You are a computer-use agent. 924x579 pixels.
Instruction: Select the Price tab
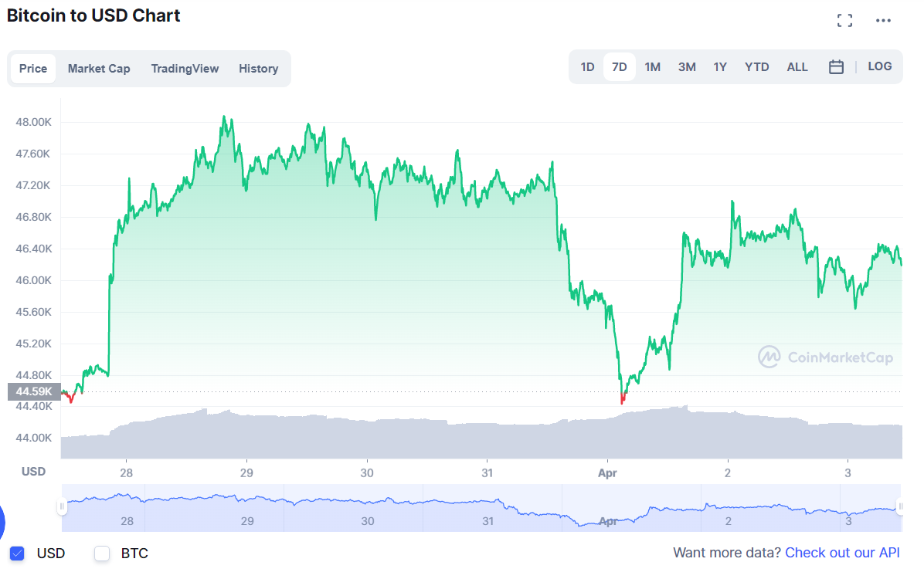click(x=33, y=69)
